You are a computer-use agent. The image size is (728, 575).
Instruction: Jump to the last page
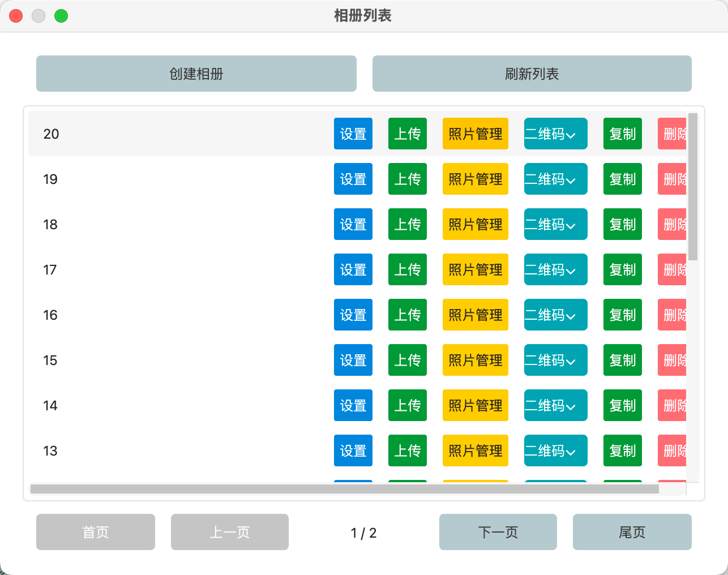(632, 532)
